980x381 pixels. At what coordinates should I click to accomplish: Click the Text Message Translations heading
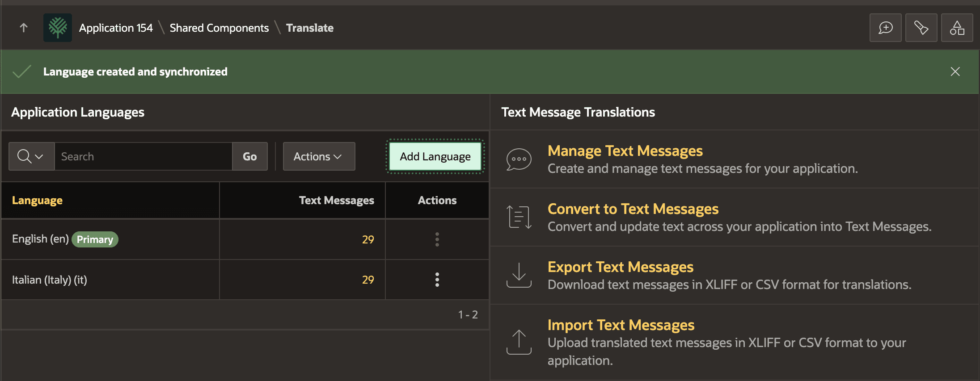click(578, 112)
